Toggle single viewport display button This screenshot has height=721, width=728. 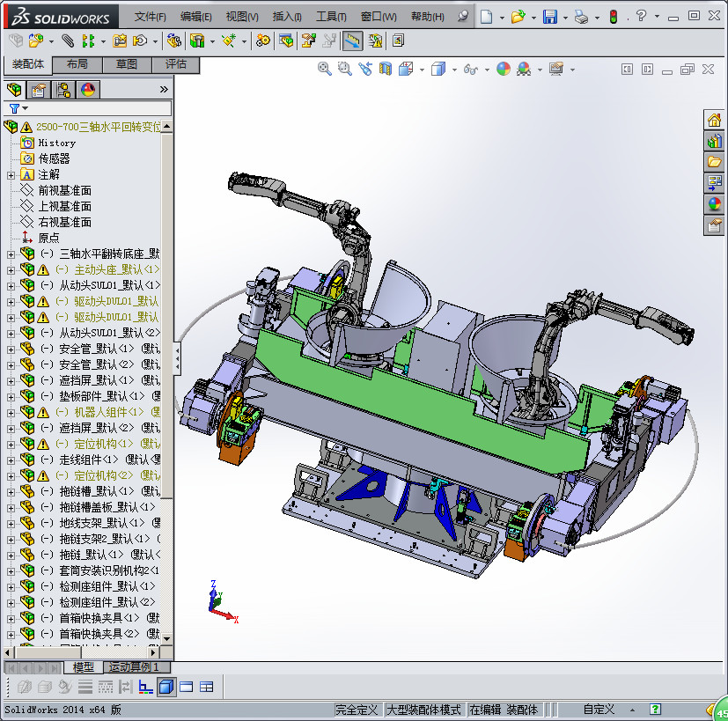[x=166, y=687]
